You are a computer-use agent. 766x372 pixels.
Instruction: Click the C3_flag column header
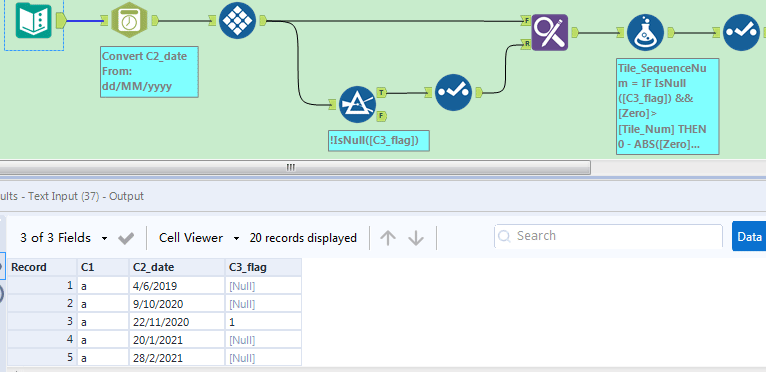pyautogui.click(x=263, y=267)
